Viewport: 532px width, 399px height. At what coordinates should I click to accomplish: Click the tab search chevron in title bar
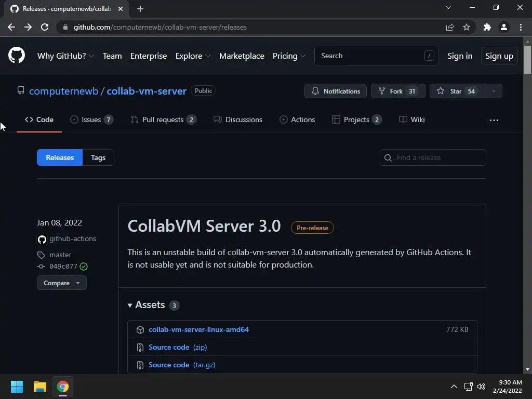point(448,7)
